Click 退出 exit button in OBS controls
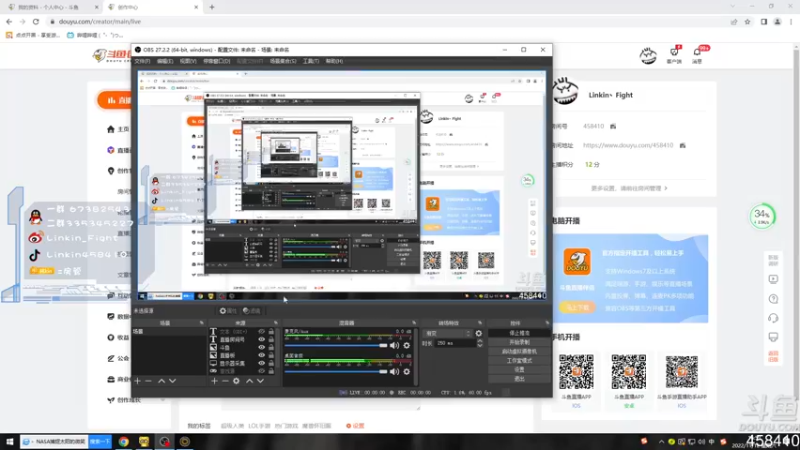 tap(519, 379)
